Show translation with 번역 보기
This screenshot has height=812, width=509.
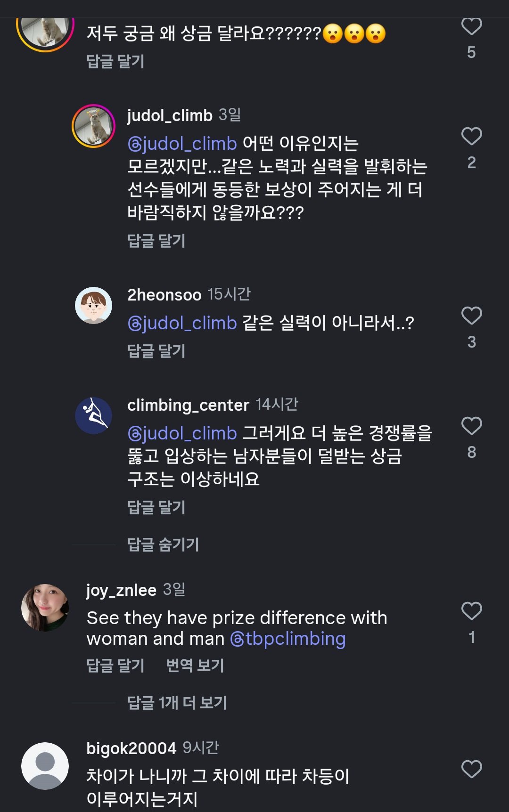195,666
